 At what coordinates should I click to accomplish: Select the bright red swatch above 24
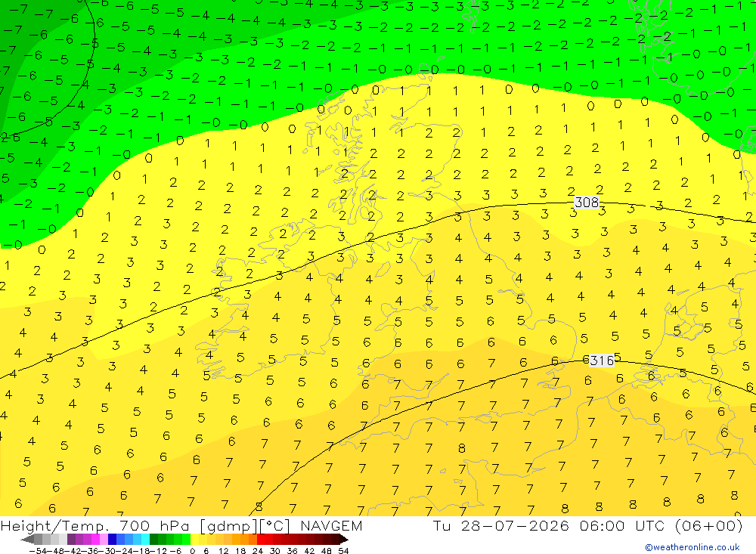pyautogui.click(x=261, y=540)
